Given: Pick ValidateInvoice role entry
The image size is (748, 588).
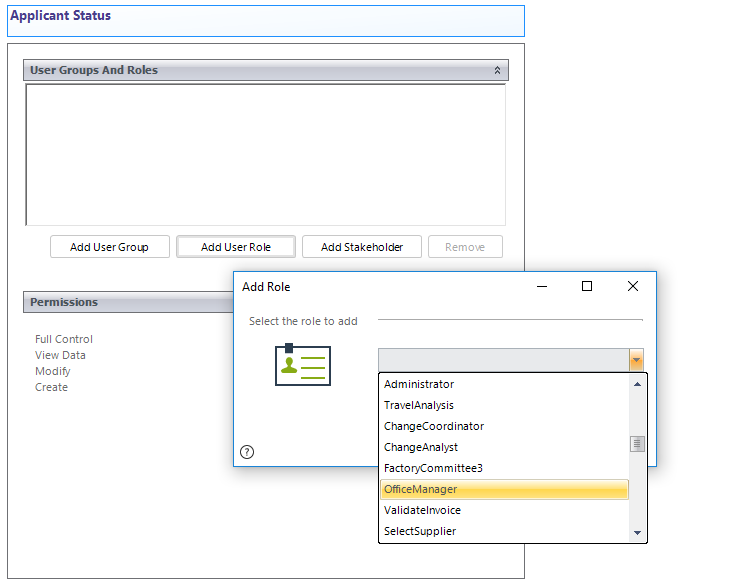Looking at the screenshot, I should pos(423,510).
